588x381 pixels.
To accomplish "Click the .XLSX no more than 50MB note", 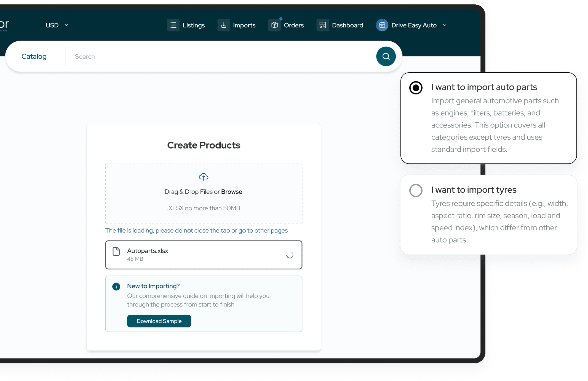I will (204, 208).
